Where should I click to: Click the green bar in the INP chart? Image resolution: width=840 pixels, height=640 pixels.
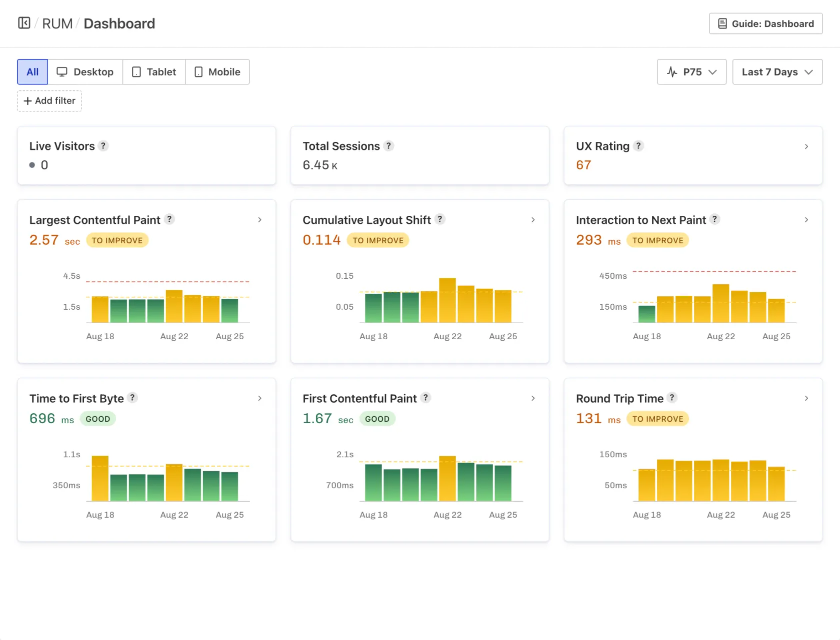click(647, 314)
